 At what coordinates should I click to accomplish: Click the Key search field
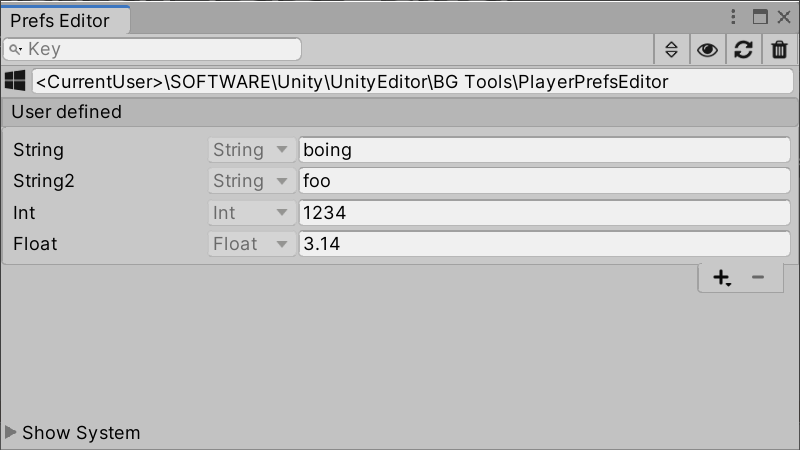point(152,49)
